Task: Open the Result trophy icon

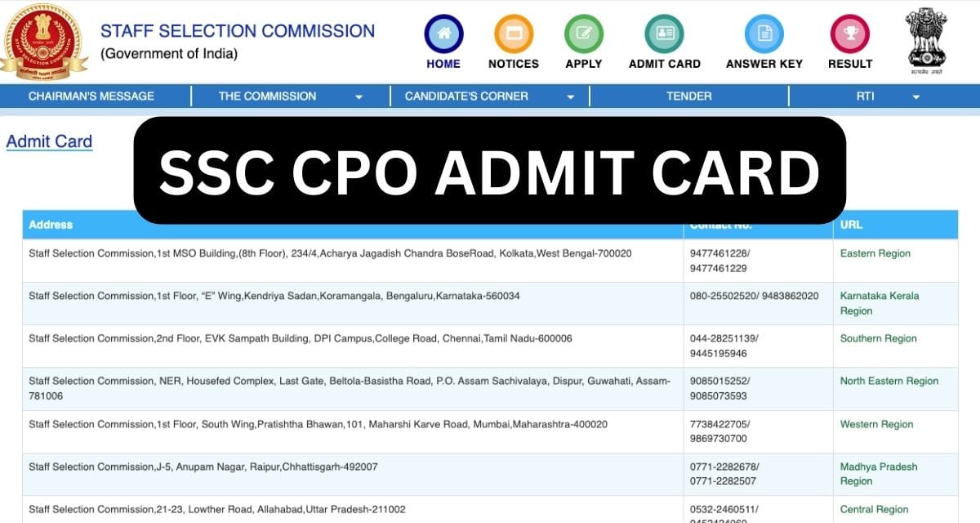Action: [x=850, y=34]
